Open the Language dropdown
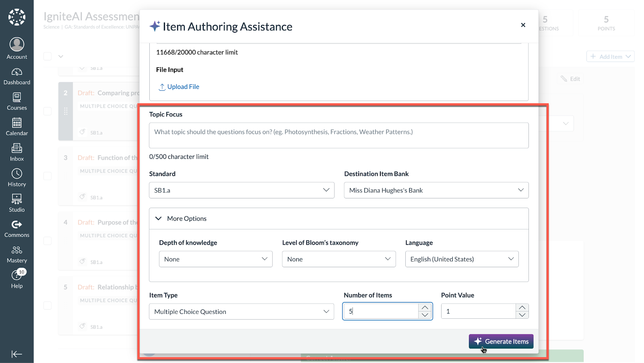This screenshot has height=363, width=644. (462, 259)
